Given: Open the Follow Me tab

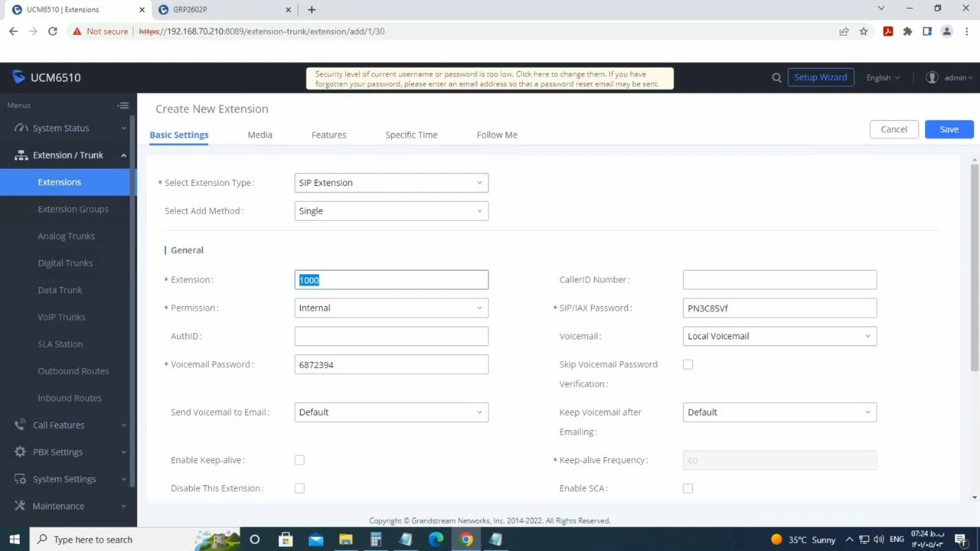Looking at the screenshot, I should pos(496,135).
